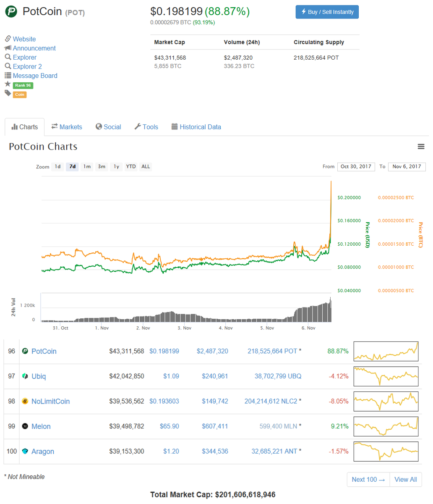The image size is (433, 504).
Task: Click NoLimitCoin supply 204,214,612 NLC2
Action: coord(271,402)
